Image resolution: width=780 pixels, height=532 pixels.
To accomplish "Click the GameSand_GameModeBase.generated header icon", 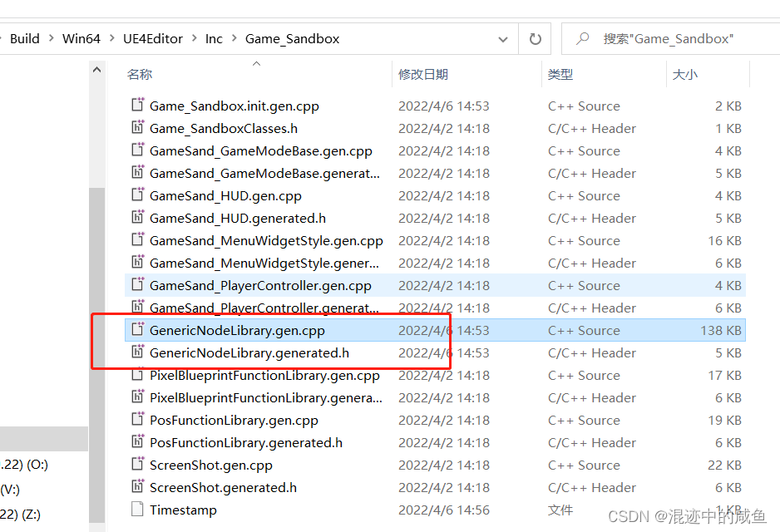I will click(x=137, y=172).
